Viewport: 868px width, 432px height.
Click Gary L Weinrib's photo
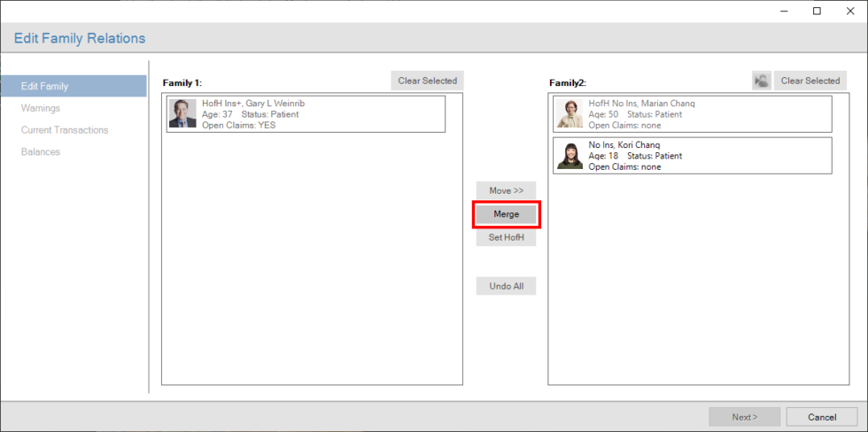[x=182, y=114]
